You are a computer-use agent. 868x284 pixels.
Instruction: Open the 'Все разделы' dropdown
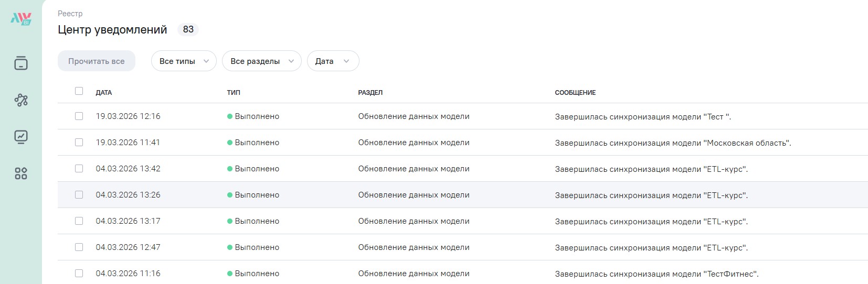261,61
